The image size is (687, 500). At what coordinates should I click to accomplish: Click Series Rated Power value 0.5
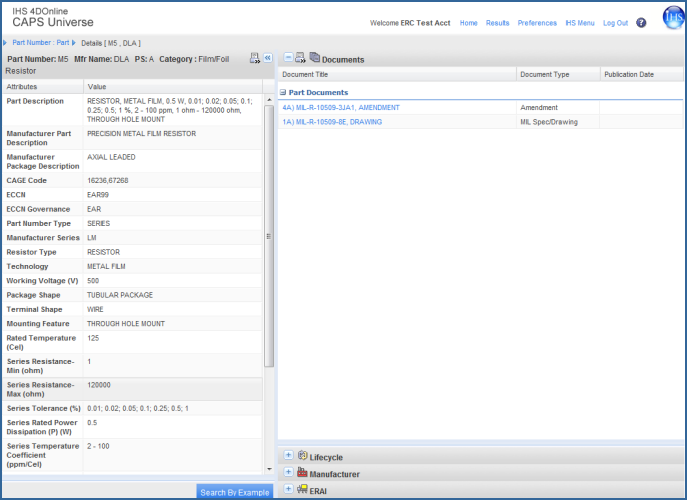tap(92, 422)
